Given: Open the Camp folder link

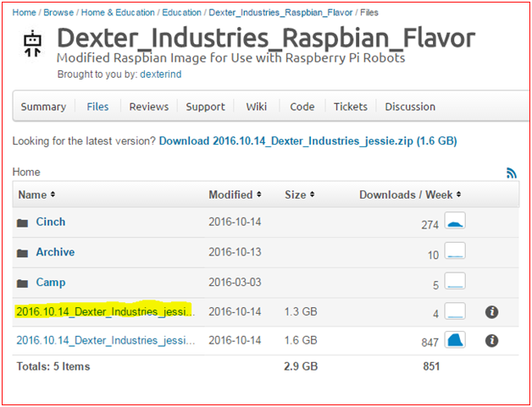Looking at the screenshot, I should pos(51,283).
